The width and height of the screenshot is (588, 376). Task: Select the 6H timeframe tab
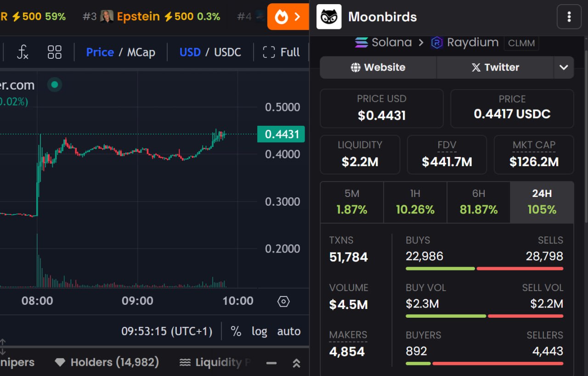point(478,202)
